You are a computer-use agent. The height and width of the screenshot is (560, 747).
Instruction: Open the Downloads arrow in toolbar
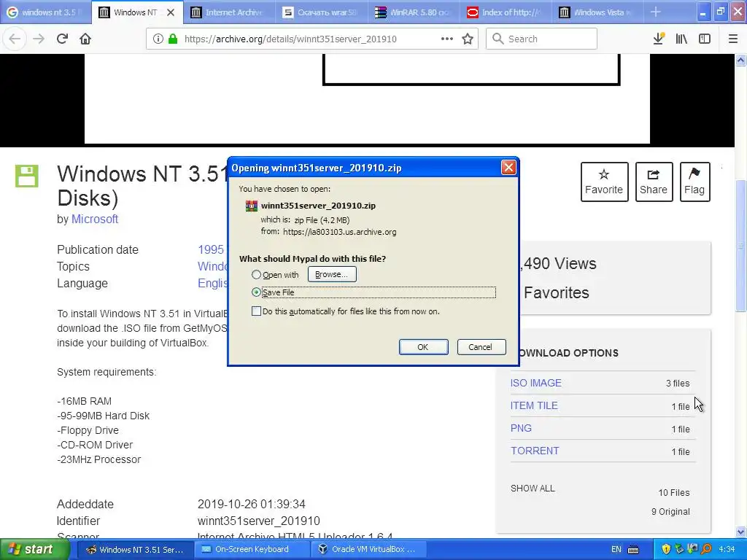(659, 39)
